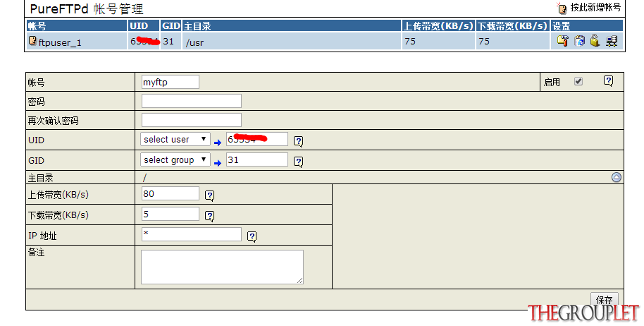Click the 上传带宽(KB/s) column header
The width and height of the screenshot is (644, 326).
tap(438, 26)
